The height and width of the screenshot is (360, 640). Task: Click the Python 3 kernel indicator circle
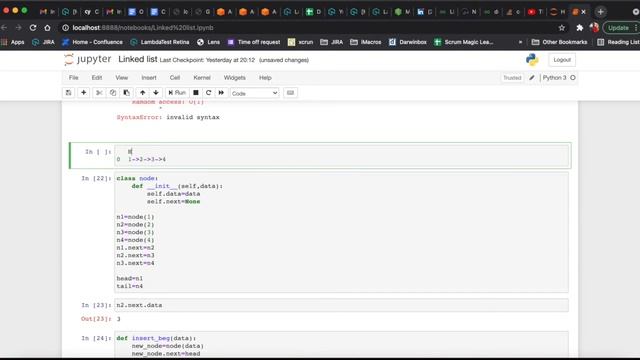click(573, 78)
